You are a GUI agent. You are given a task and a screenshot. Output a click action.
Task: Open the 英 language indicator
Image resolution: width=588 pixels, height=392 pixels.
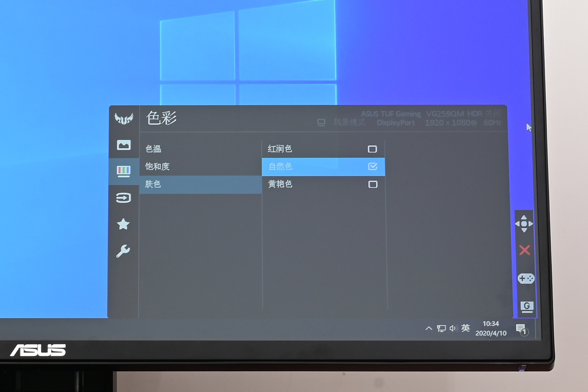[x=466, y=328]
